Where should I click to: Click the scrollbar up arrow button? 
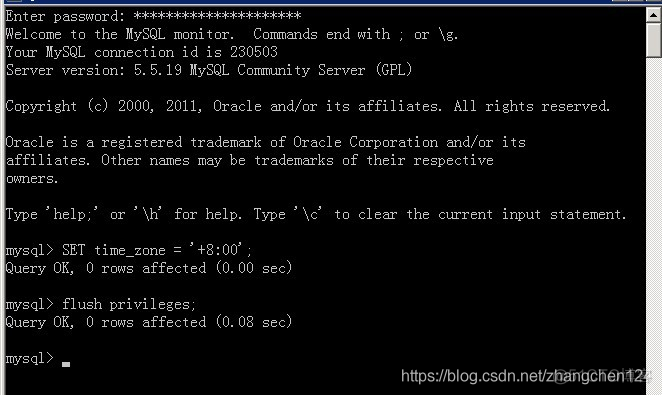pyautogui.click(x=654, y=15)
